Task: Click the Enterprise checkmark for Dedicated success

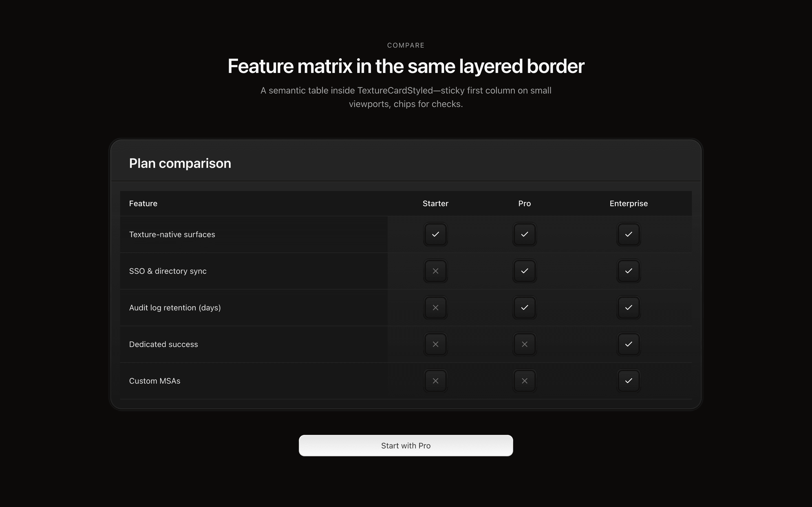Action: tap(628, 344)
